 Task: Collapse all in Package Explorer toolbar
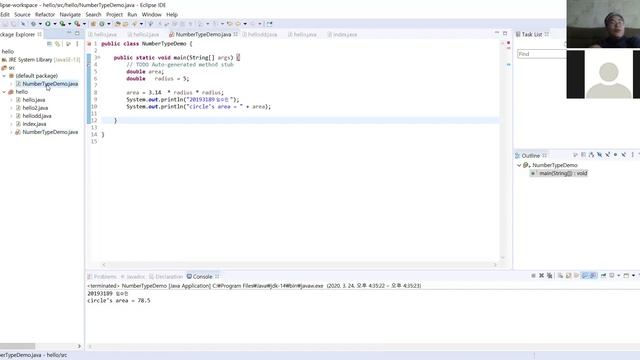click(x=49, y=44)
